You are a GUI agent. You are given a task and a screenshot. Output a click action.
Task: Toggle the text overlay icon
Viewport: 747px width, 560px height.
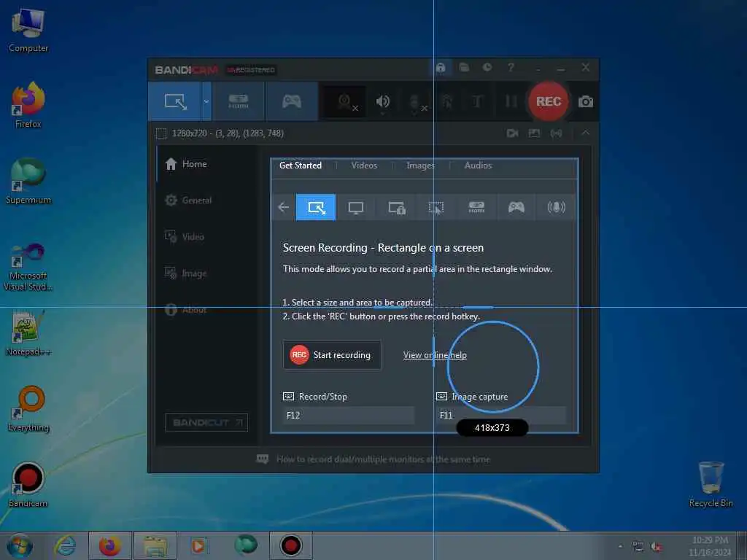[x=477, y=101]
